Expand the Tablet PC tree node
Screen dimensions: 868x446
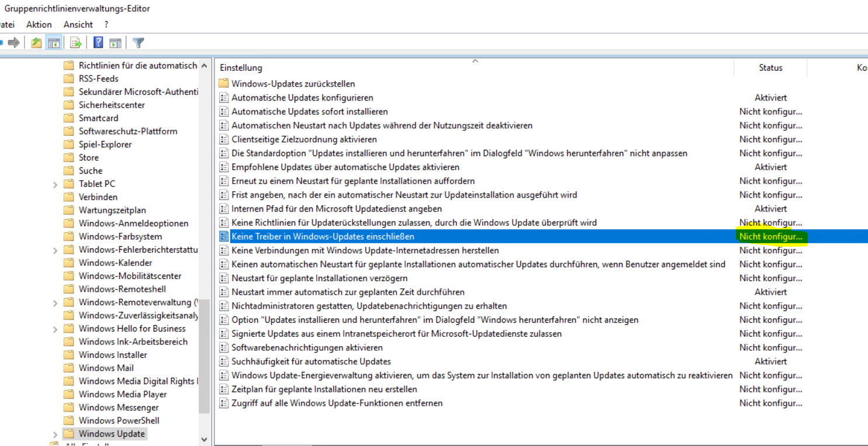56,184
